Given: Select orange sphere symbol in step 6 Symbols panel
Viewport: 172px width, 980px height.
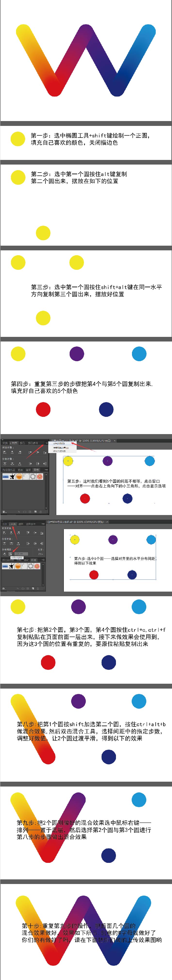Looking at the screenshot, I should (18, 566).
